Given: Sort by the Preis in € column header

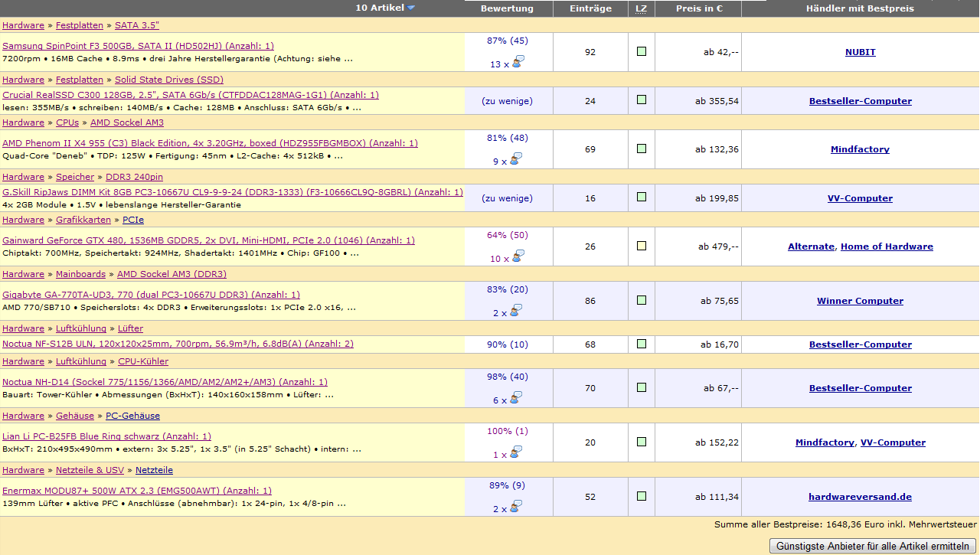Looking at the screenshot, I should (x=697, y=8).
